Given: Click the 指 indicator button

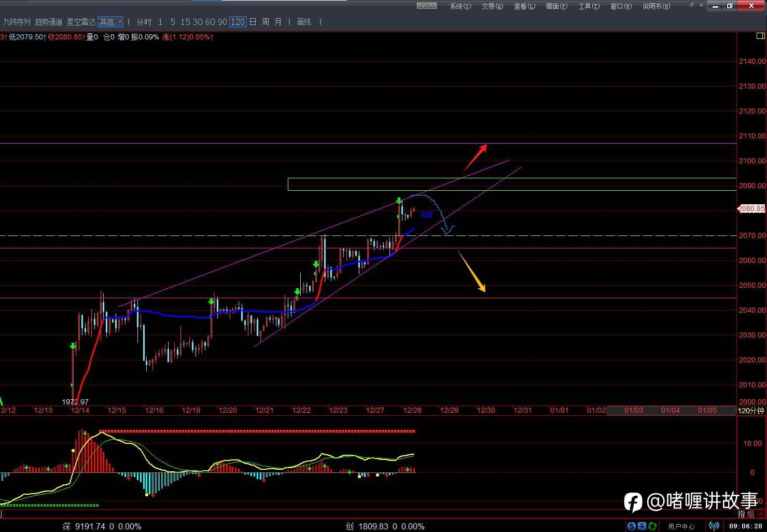Looking at the screenshot, I should click(x=742, y=514).
